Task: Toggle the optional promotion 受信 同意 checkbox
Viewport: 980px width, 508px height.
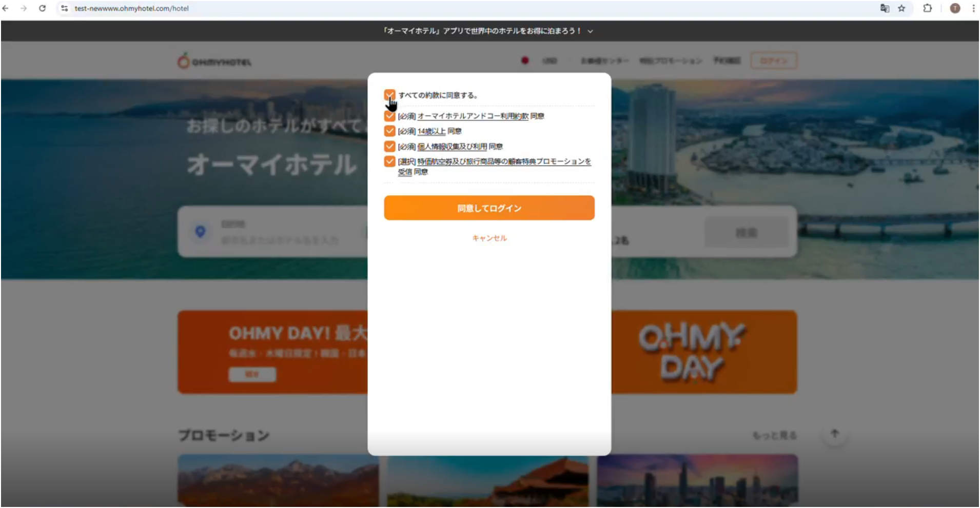Action: click(x=389, y=161)
